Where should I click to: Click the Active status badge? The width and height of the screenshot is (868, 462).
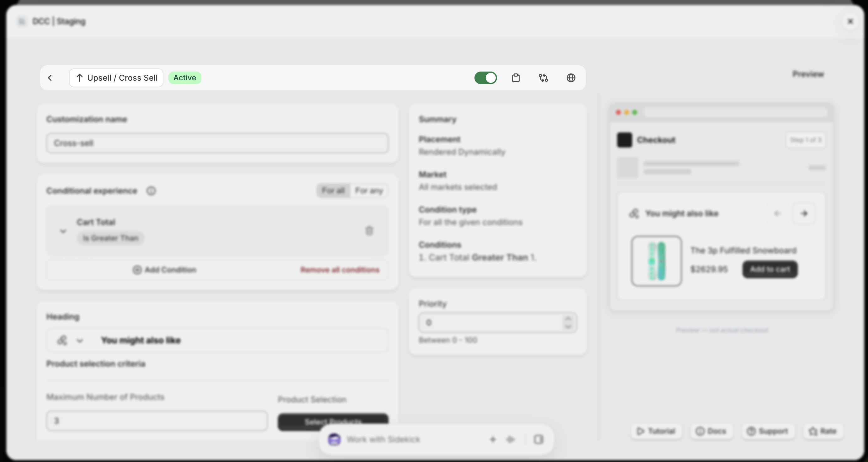point(185,78)
